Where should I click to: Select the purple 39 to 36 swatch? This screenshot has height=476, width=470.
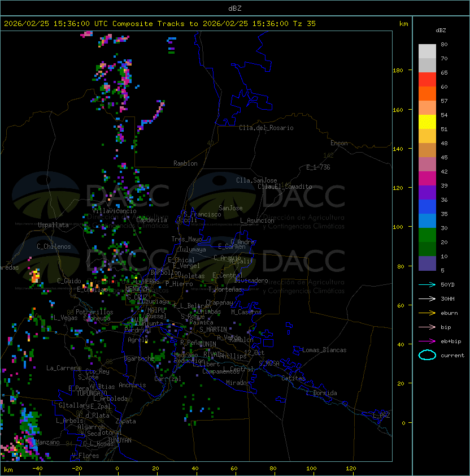[427, 192]
